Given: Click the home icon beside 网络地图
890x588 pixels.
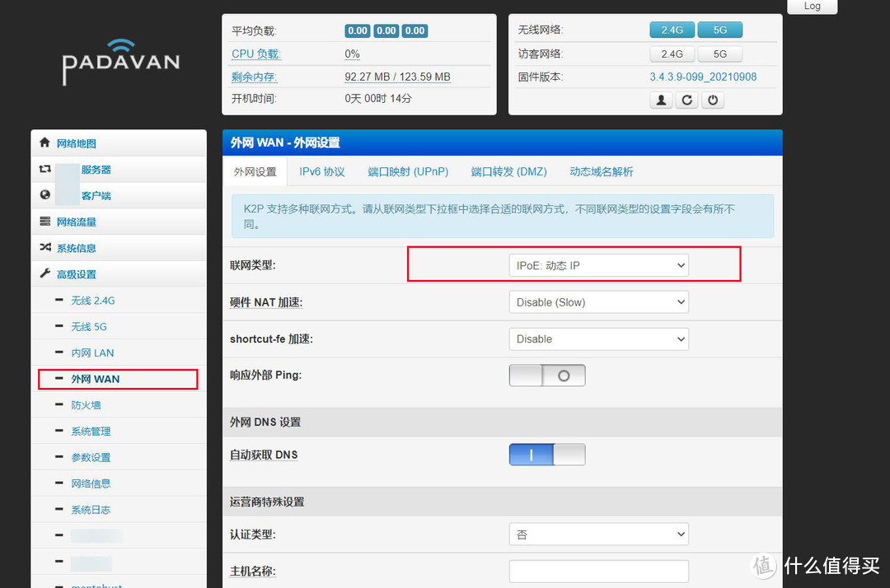Looking at the screenshot, I should tap(44, 143).
